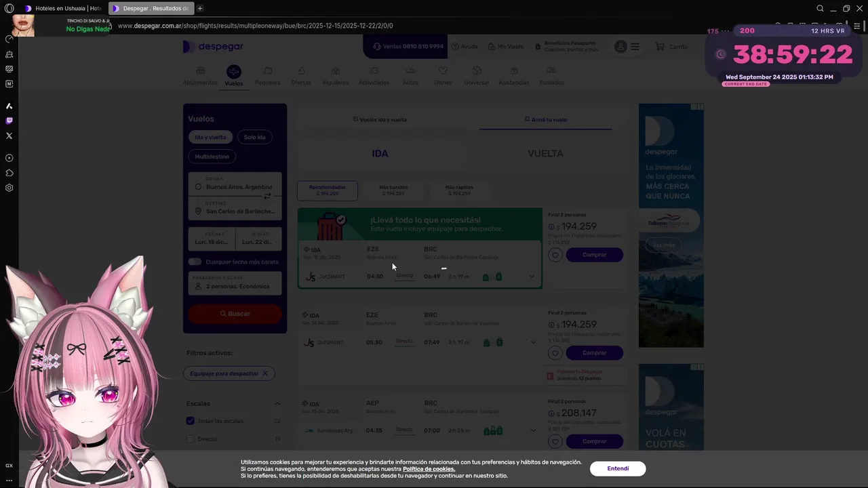Open the Política de cookies link

[429, 469]
